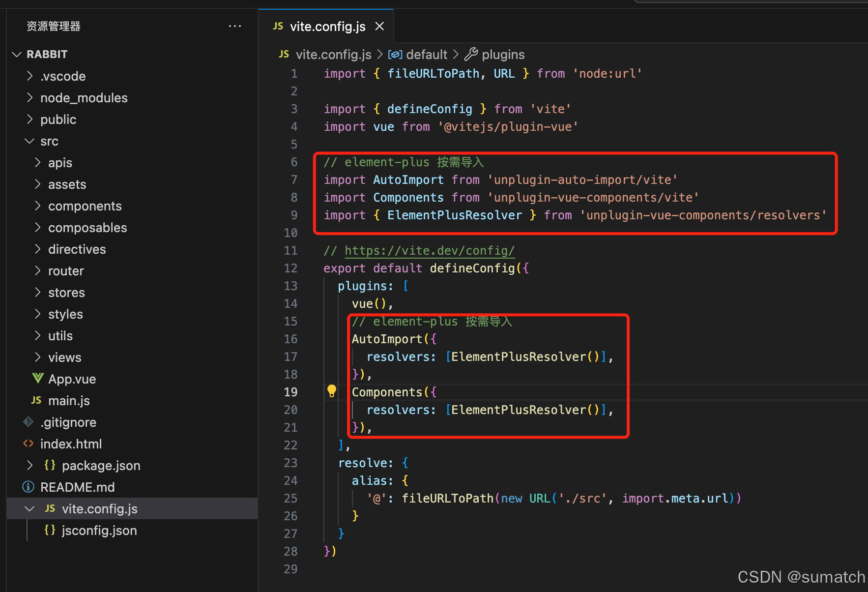868x592 pixels.
Task: Click AutoImport({ on line 16
Action: tap(394, 339)
